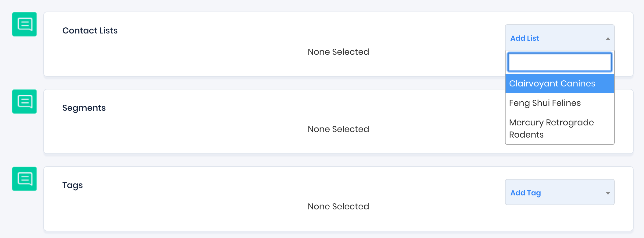Pick the Mercury Retrograde Rodents list

(551, 128)
